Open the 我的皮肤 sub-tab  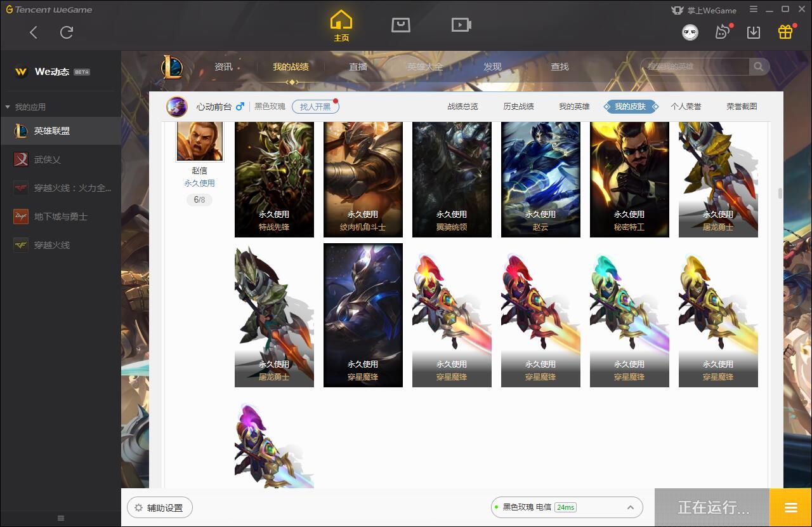(630, 107)
